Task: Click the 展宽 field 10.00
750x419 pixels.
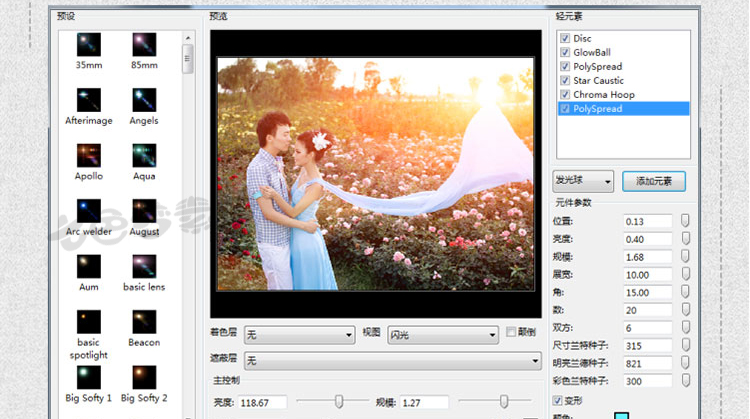Action: (648, 275)
